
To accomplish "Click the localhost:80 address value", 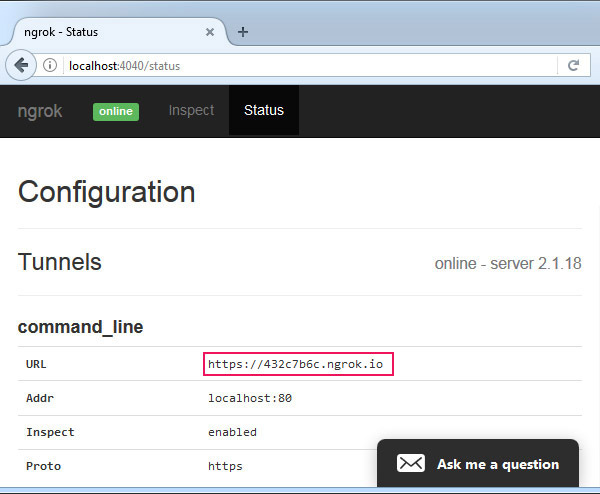I will [250, 398].
